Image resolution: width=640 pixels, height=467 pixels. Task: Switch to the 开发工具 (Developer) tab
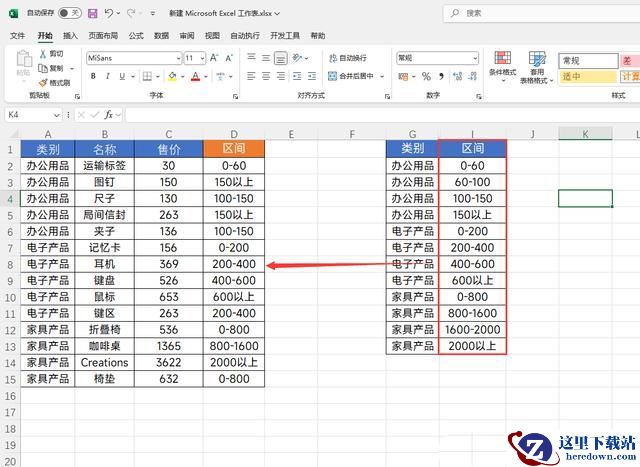pyautogui.click(x=285, y=36)
